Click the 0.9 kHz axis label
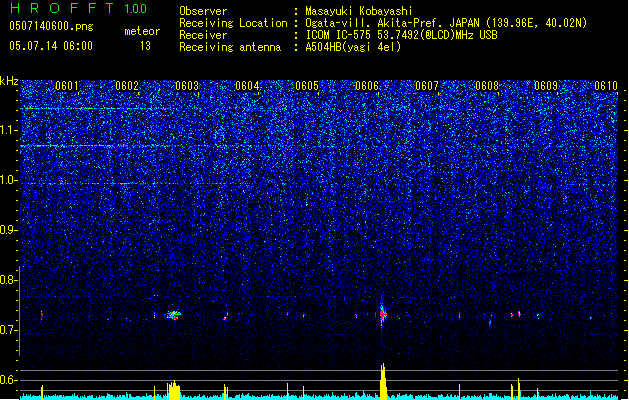 (x=8, y=230)
